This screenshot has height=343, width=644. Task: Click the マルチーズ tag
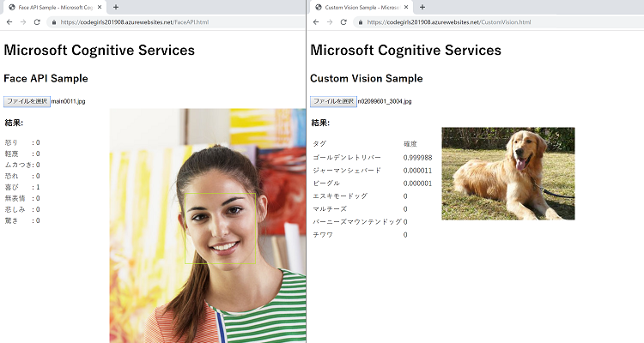pos(330,209)
